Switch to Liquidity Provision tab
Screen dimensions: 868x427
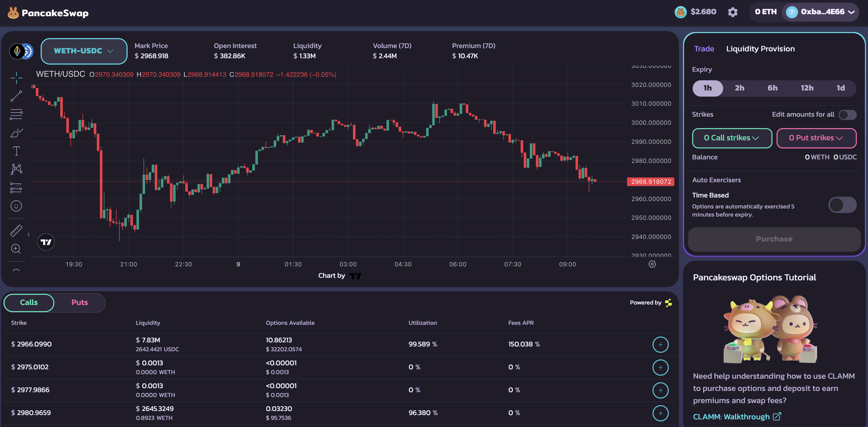760,49
